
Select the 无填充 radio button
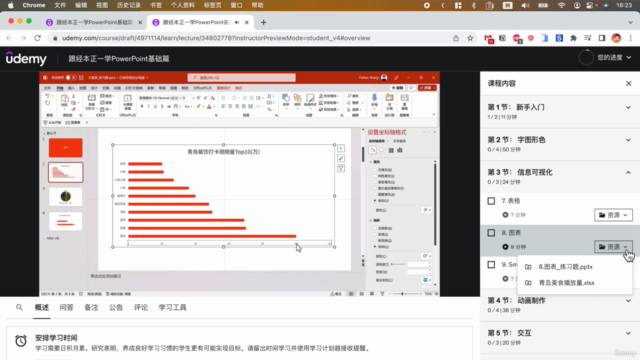point(376,170)
